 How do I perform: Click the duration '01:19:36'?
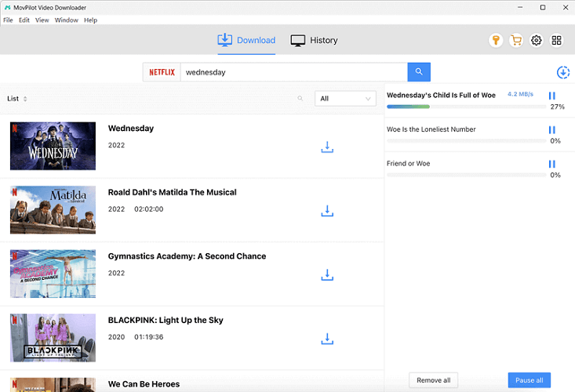149,337
